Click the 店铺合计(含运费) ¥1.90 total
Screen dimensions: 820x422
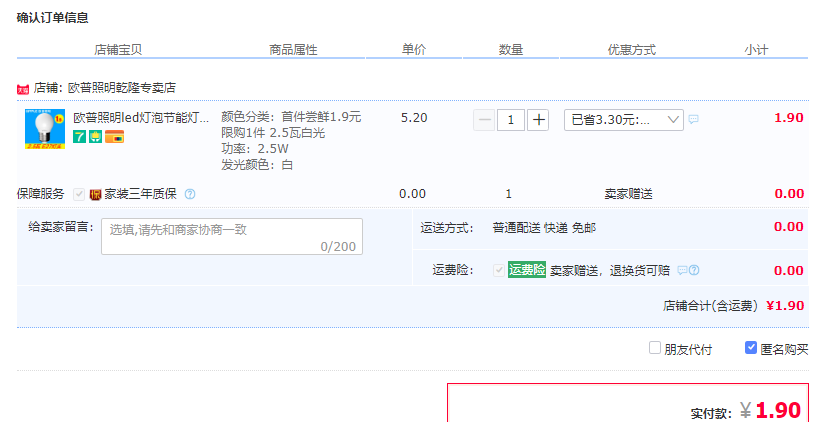733,306
